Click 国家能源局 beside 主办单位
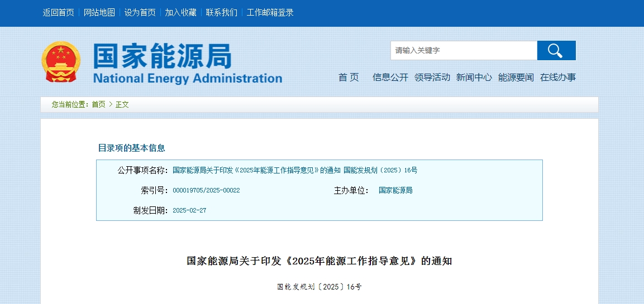Image resolution: width=644 pixels, height=304 pixels. point(395,190)
